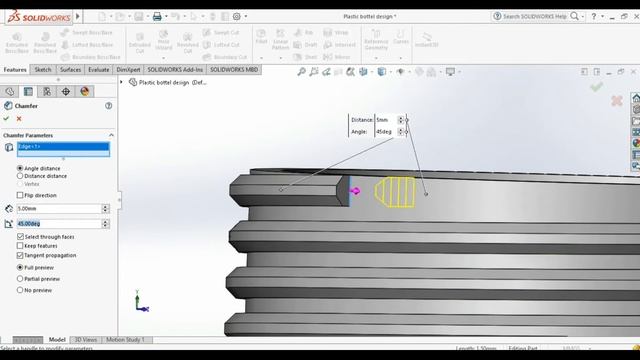
Task: Click the pink direction arrow handle on model
Action: [x=355, y=191]
